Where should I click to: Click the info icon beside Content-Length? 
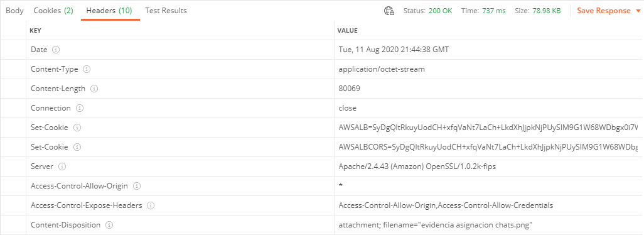[x=94, y=89]
